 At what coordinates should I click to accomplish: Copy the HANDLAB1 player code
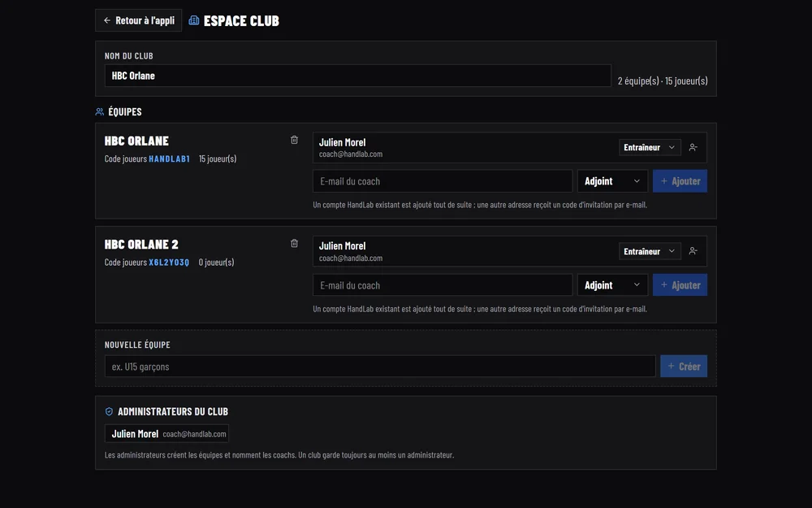pyautogui.click(x=170, y=158)
